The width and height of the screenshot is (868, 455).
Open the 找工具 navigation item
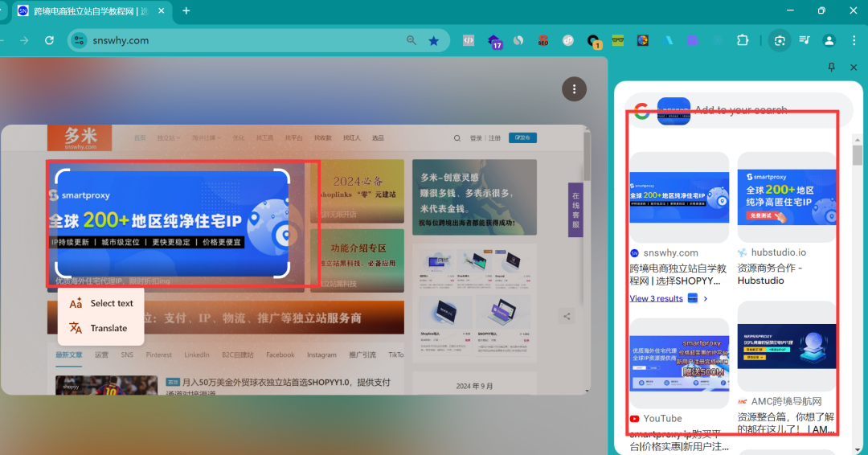pyautogui.click(x=264, y=137)
